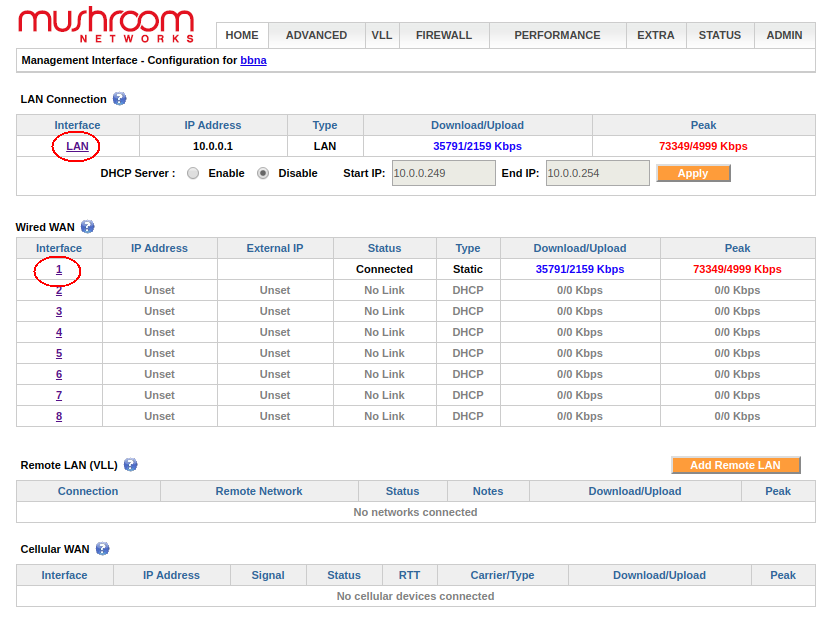
Task: Open help icon beside Wired WAN
Action: point(87,227)
